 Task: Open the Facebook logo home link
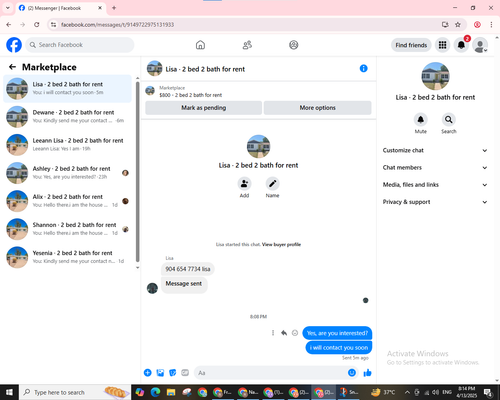coord(14,45)
